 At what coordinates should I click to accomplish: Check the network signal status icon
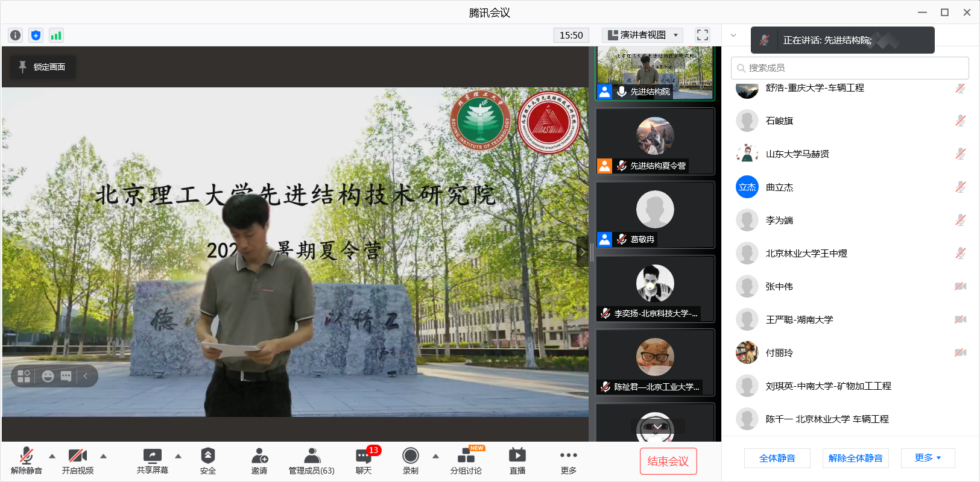56,36
